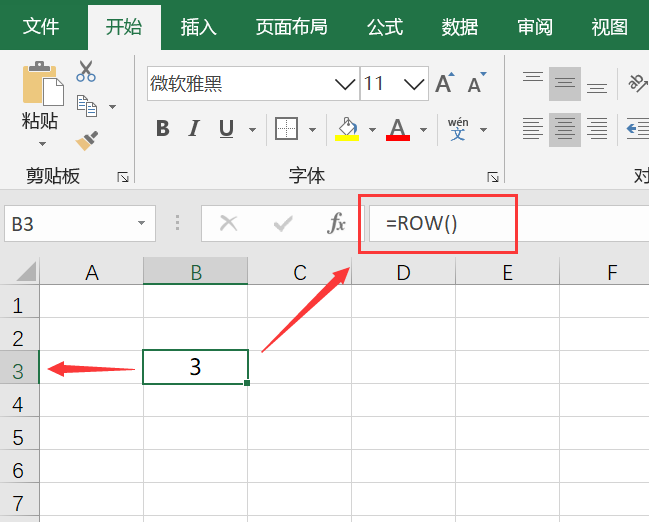Viewport: 649px width, 522px height.
Task: Open fill color dropdown arrow
Action: [372, 130]
